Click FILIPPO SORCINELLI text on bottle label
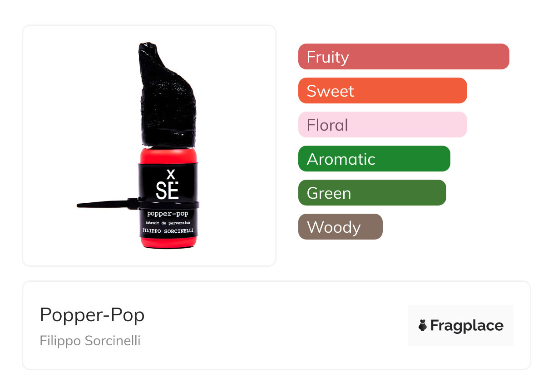This screenshot has width=553, height=392. point(168,230)
